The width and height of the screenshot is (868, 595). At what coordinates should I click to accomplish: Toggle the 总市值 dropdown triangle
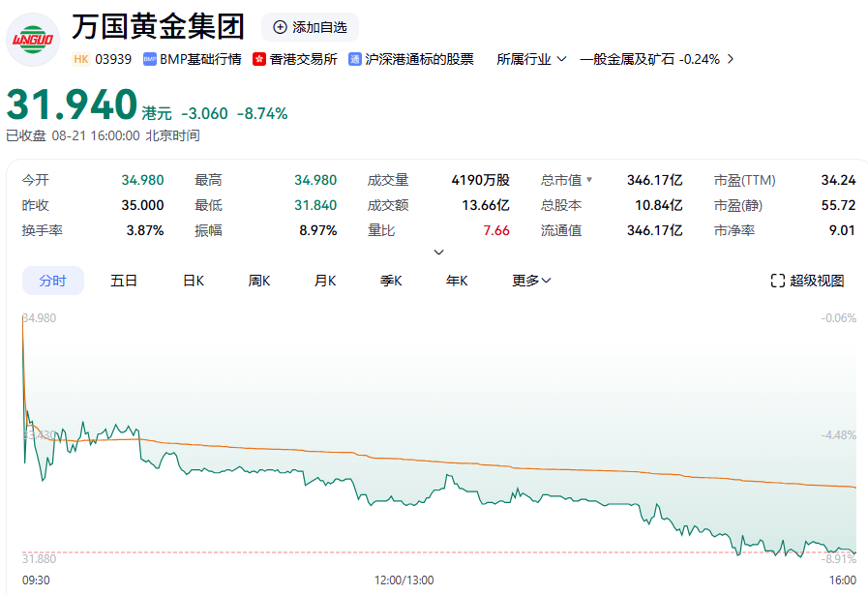pyautogui.click(x=589, y=179)
